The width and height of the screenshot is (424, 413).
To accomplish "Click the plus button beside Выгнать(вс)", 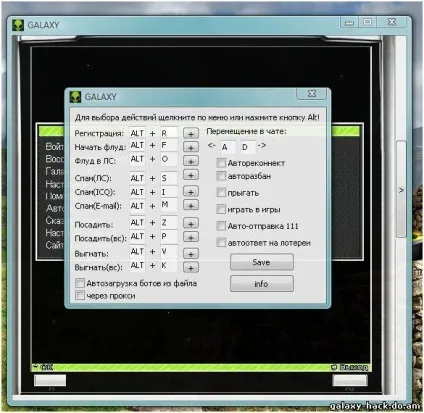I will 191,268.
